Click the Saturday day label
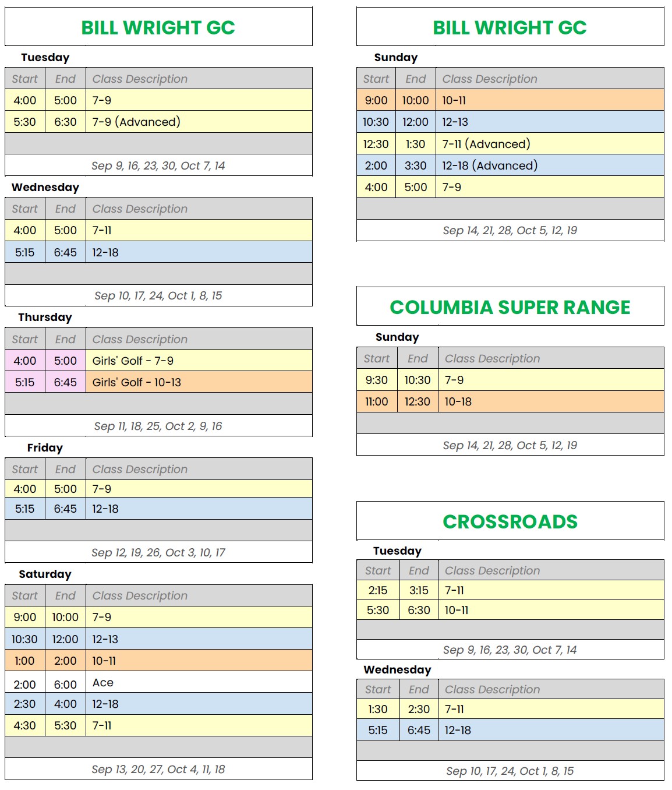 coord(45,574)
